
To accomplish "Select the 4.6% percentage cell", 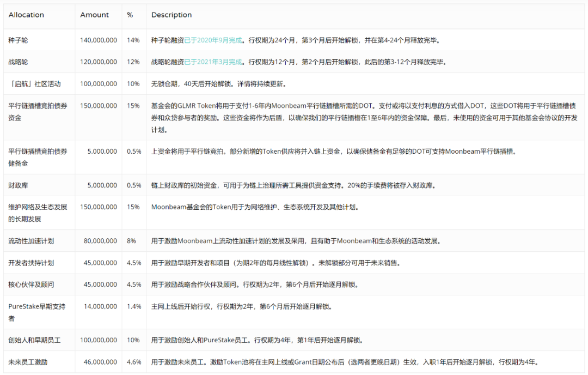I will coord(134,362).
